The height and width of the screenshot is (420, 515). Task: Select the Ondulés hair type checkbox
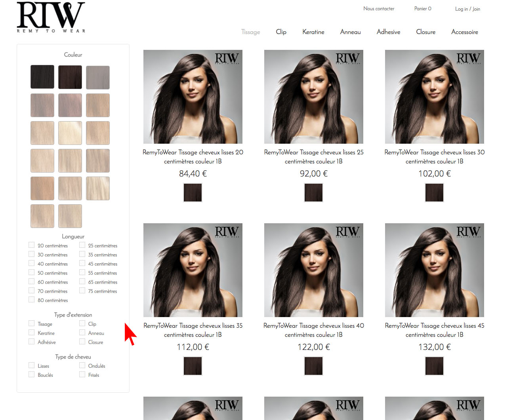(82, 365)
